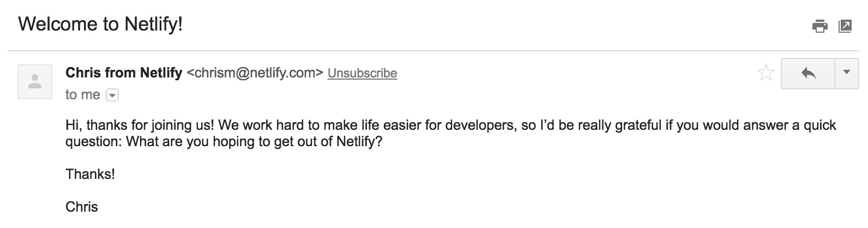Image resolution: width=868 pixels, height=228 pixels.
Task: Click the "Thanks!" line in the message
Action: [90, 174]
